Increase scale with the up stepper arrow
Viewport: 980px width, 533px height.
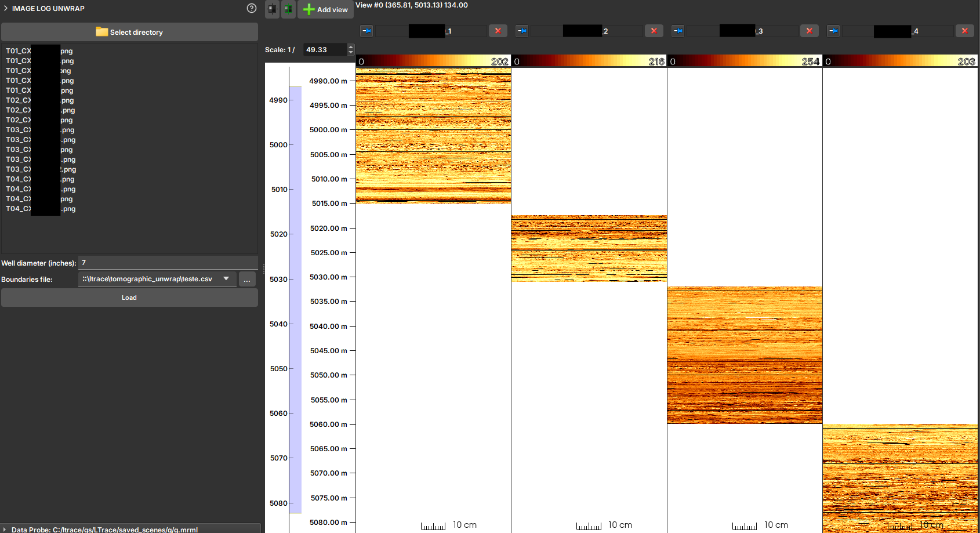(x=350, y=46)
